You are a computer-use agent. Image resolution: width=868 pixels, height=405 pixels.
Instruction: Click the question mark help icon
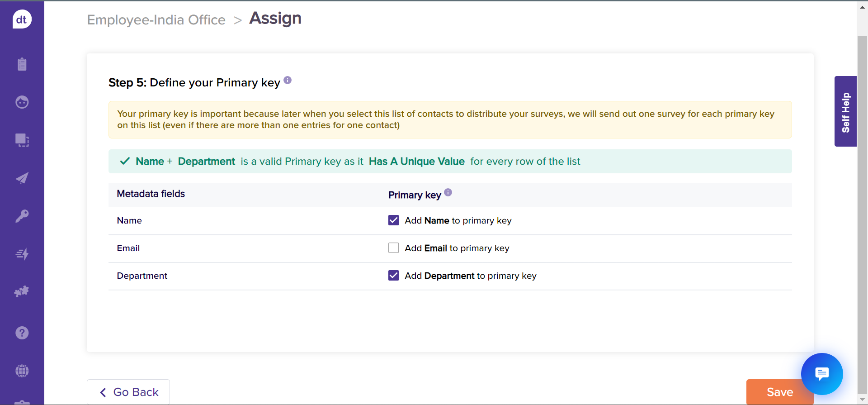coord(22,333)
